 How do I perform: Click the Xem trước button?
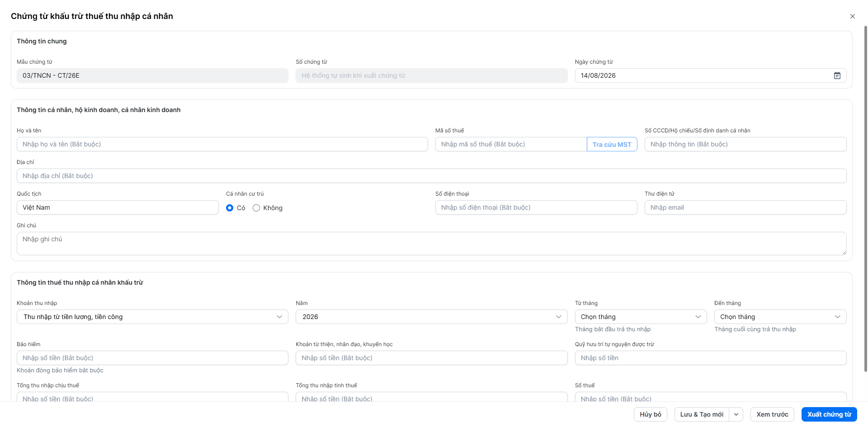click(x=772, y=414)
